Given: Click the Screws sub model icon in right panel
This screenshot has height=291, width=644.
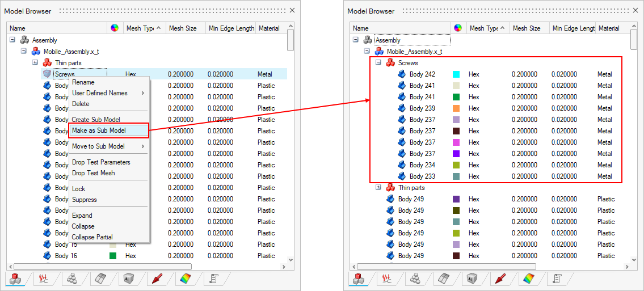Looking at the screenshot, I should click(390, 63).
